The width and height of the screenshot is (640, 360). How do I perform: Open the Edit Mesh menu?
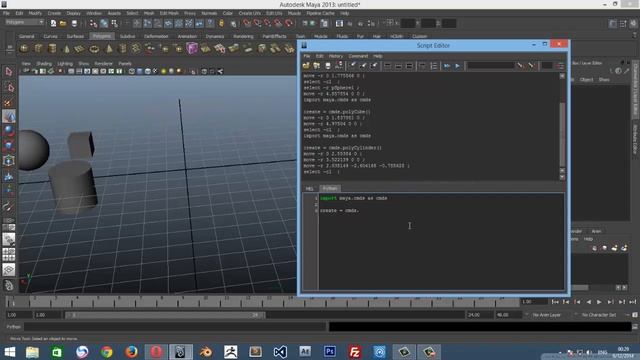169,13
